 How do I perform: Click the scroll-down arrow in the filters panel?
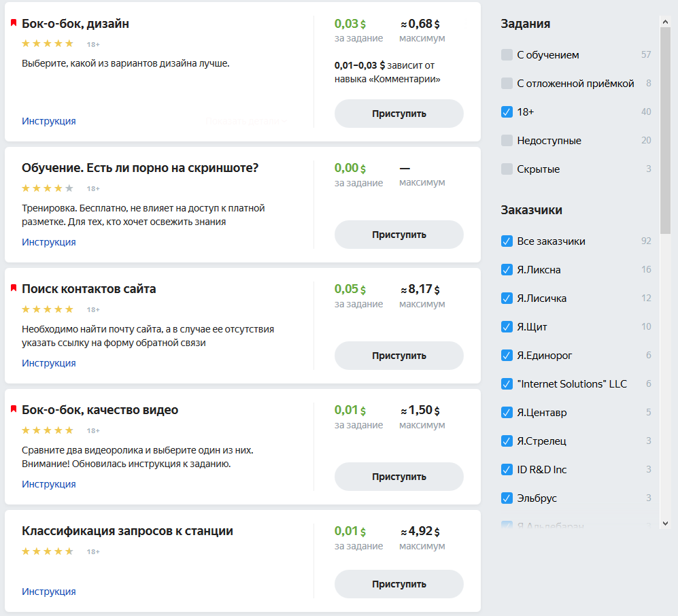click(665, 523)
